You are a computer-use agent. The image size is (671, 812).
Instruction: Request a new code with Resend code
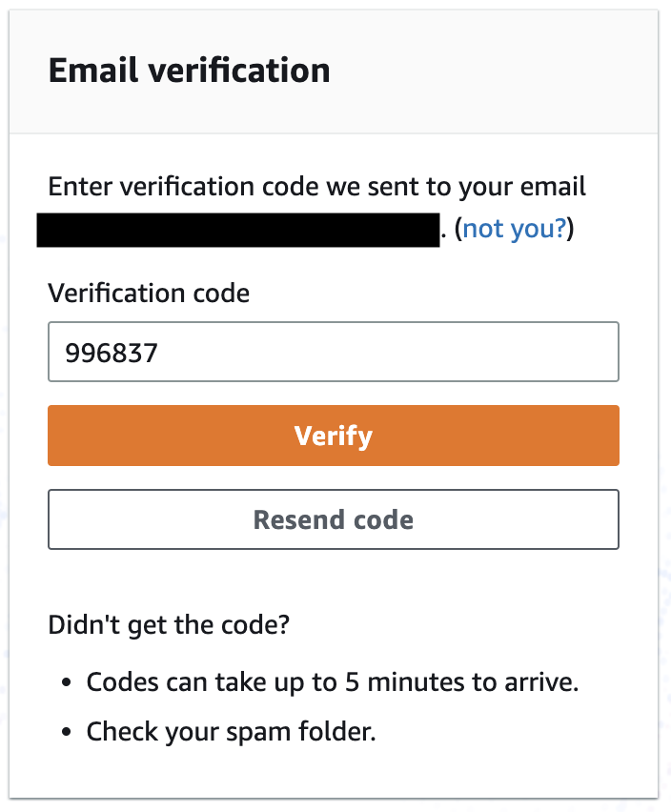[x=333, y=519]
